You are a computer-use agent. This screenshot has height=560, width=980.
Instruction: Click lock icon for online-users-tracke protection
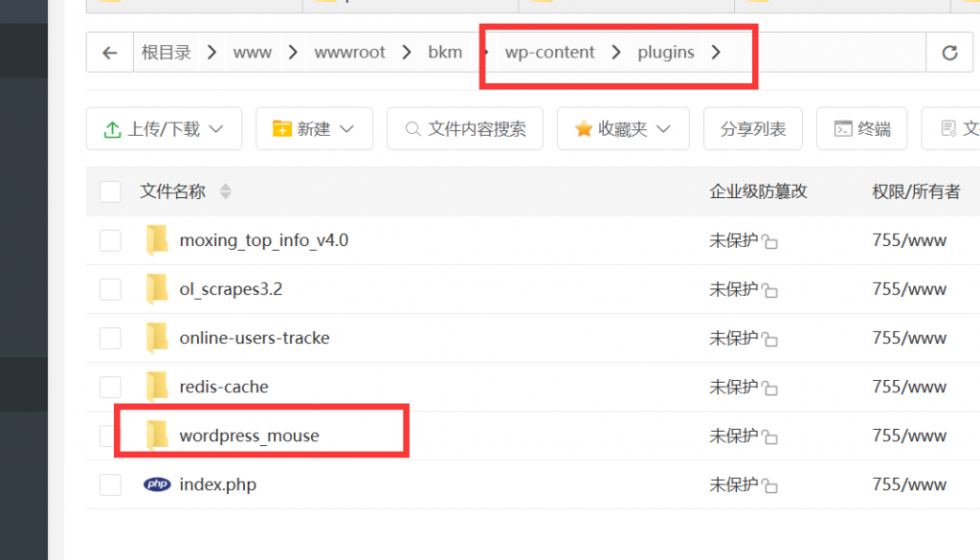click(x=769, y=339)
